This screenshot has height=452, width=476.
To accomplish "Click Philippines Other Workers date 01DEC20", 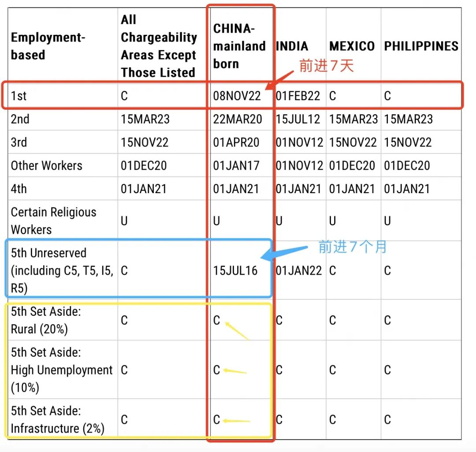I will 407,165.
